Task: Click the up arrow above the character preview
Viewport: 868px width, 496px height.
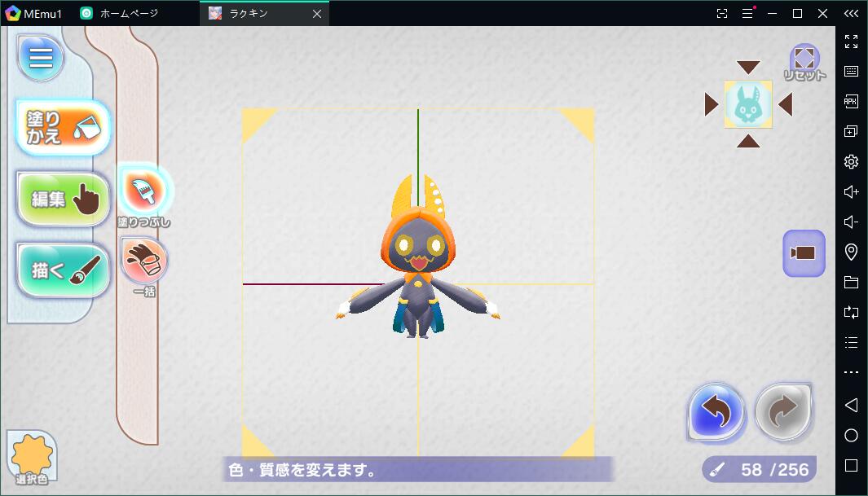Action: 747,66
